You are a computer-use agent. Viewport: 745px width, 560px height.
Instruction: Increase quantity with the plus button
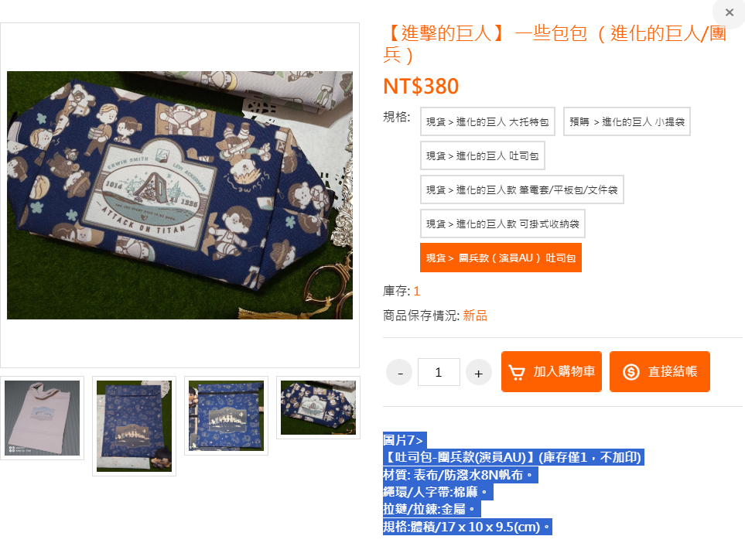tap(478, 372)
